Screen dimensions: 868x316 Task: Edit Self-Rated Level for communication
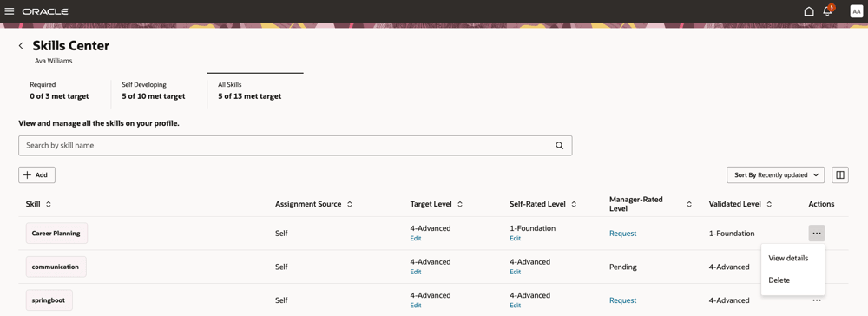click(x=516, y=272)
